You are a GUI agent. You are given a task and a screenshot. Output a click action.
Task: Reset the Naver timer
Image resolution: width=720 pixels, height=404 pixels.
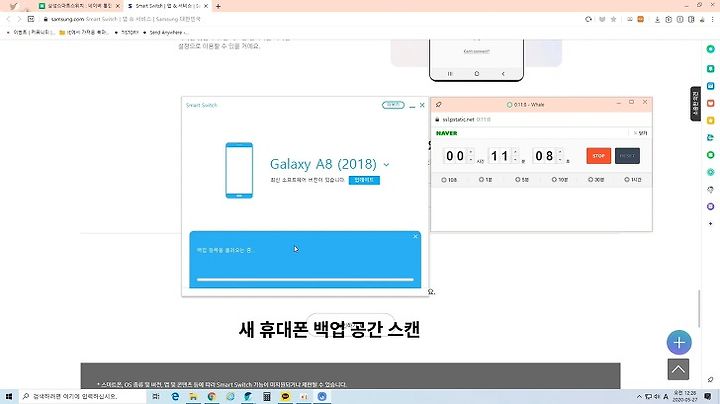(x=627, y=156)
